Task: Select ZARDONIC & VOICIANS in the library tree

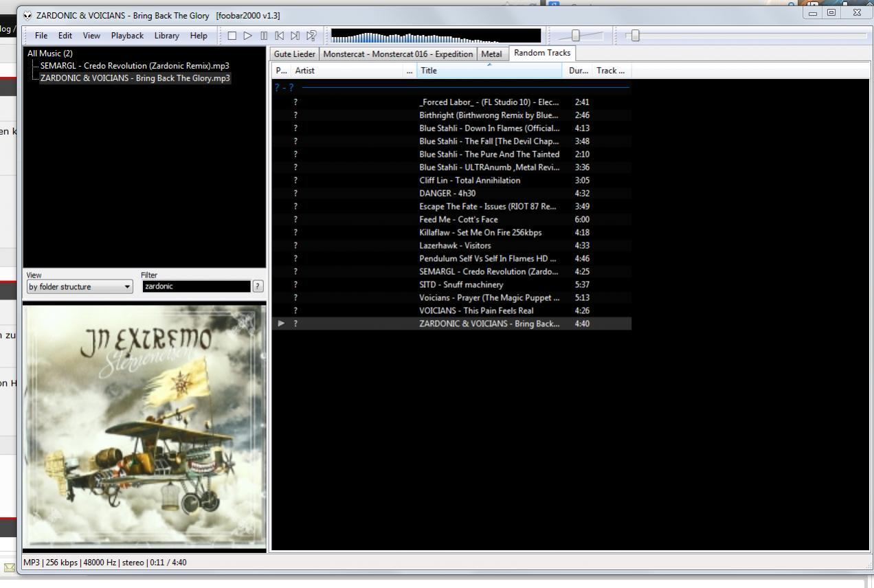Action: pos(135,78)
